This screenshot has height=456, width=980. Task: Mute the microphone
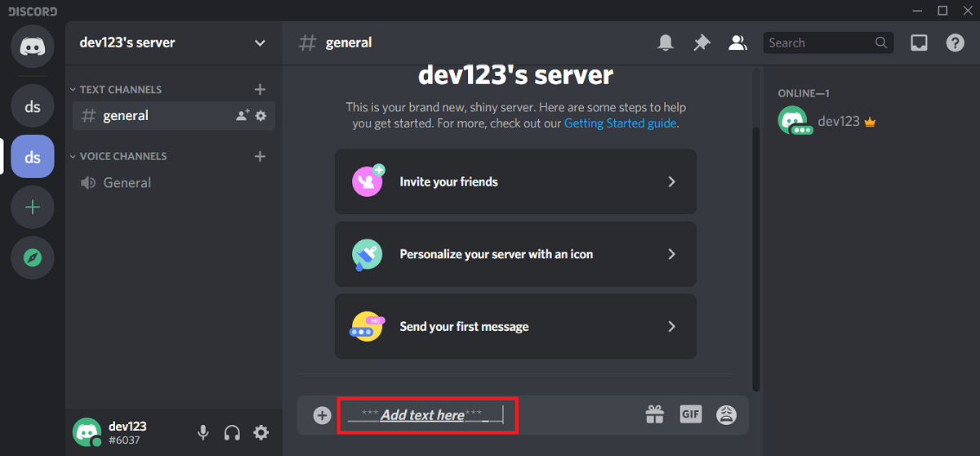tap(203, 433)
